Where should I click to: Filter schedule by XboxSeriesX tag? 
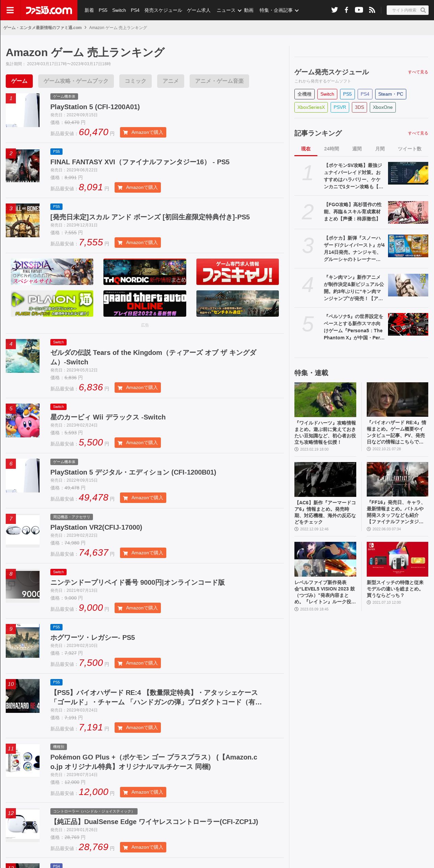311,107
